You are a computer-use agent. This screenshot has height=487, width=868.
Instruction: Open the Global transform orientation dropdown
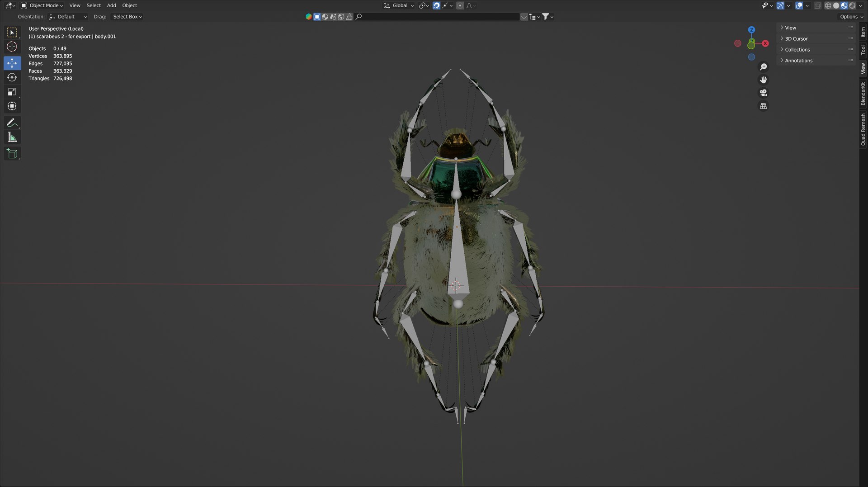pos(399,5)
